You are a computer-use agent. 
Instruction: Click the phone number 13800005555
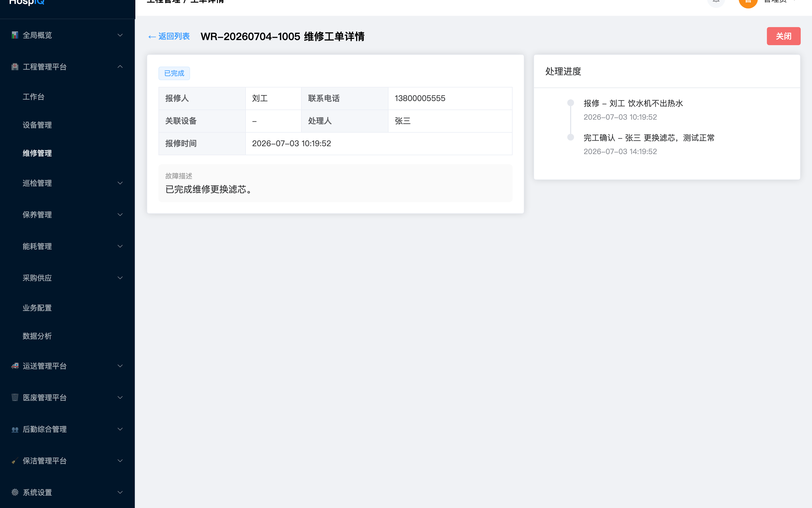[420, 98]
